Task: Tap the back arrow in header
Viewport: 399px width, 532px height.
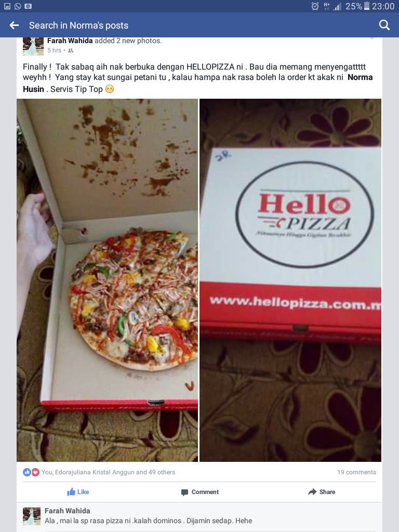Action: click(14, 25)
